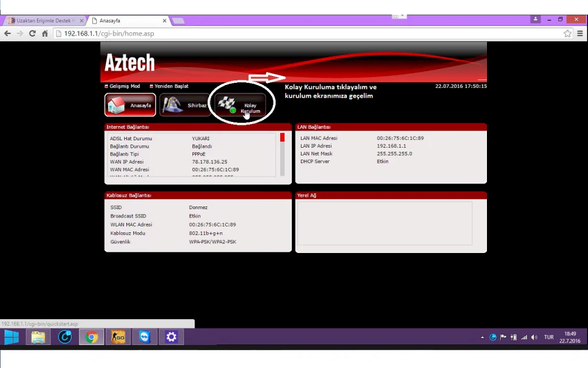
Task: Bookmark this page with the star icon
Action: (567, 33)
